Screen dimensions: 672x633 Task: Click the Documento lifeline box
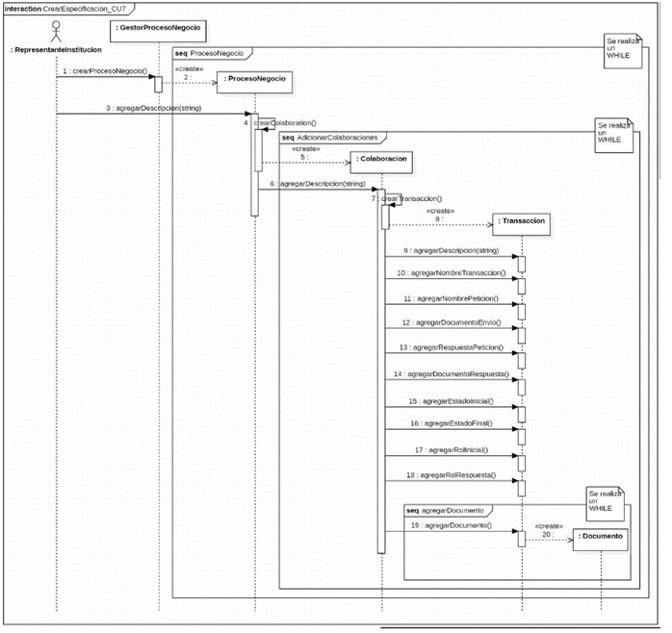click(x=599, y=535)
